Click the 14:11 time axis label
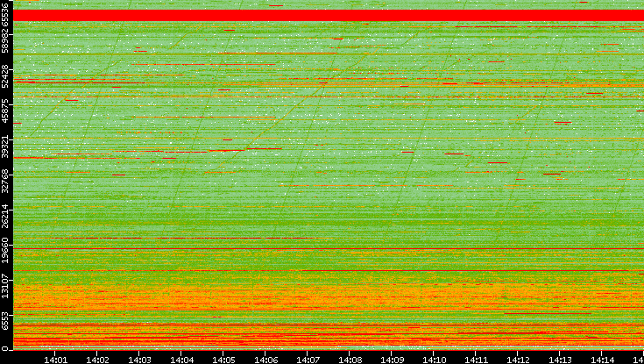Viewport: 644px width, 364px height. [475, 360]
